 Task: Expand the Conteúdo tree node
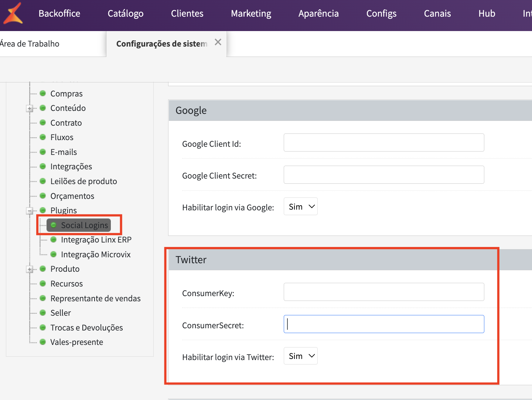tap(30, 109)
